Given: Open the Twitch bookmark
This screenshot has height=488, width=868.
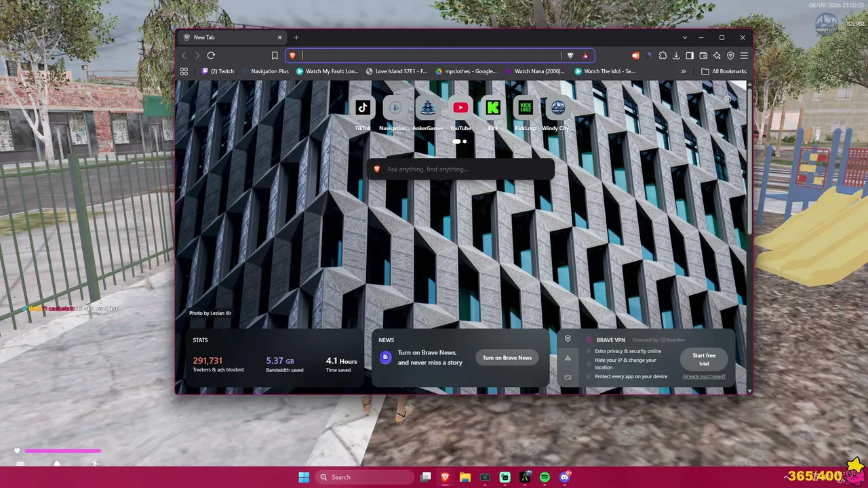Looking at the screenshot, I should coord(218,71).
